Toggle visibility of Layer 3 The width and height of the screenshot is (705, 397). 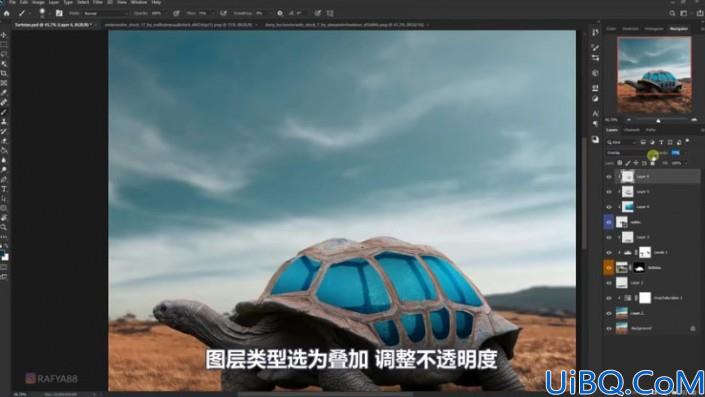pyautogui.click(x=609, y=237)
